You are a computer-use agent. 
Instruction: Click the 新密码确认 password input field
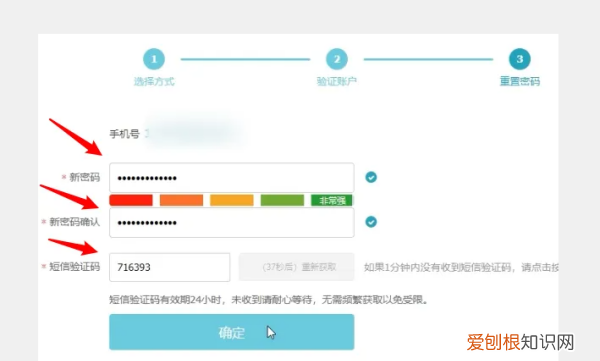click(232, 222)
